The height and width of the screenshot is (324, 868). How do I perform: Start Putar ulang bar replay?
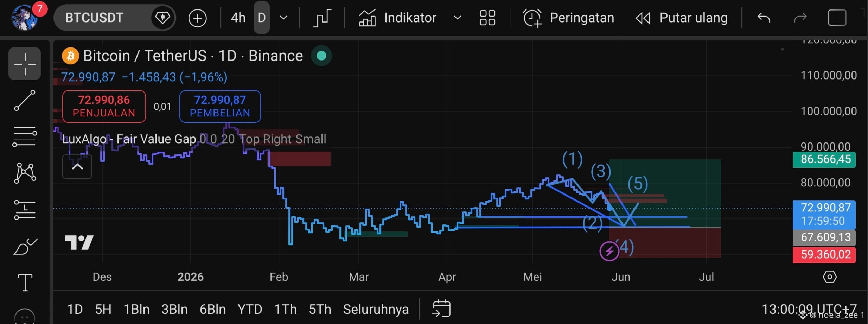click(681, 18)
